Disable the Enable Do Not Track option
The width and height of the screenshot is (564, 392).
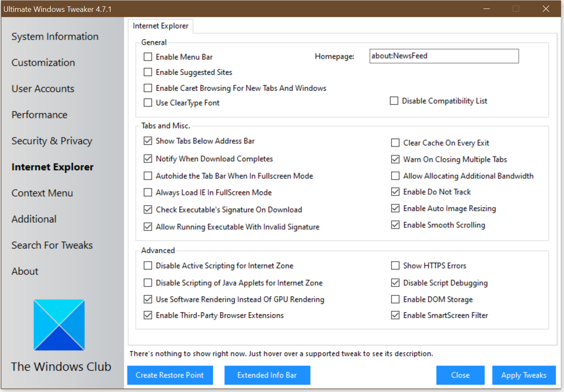[395, 192]
